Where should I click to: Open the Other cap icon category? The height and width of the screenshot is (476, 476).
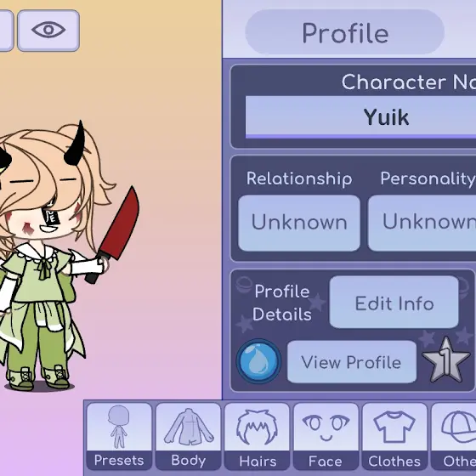(x=454, y=436)
